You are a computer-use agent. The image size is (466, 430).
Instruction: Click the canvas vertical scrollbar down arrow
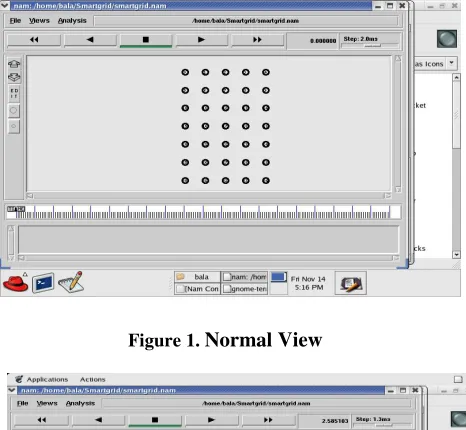[398, 189]
